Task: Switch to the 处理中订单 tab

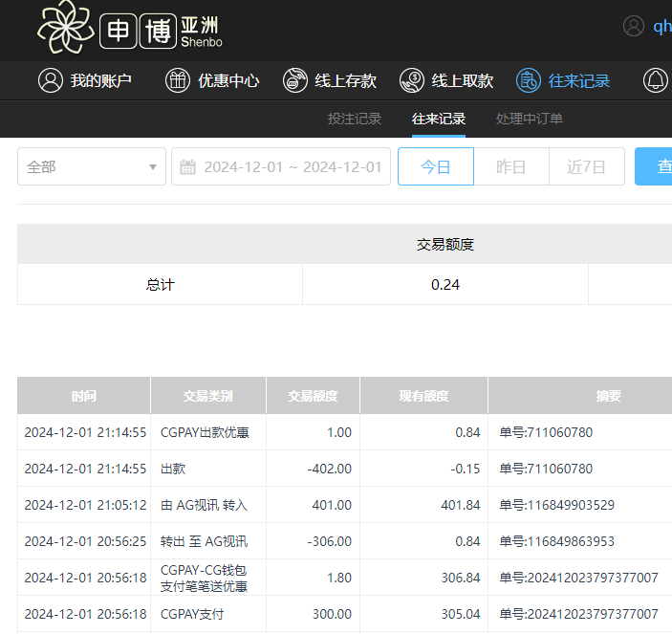Action: pos(529,120)
